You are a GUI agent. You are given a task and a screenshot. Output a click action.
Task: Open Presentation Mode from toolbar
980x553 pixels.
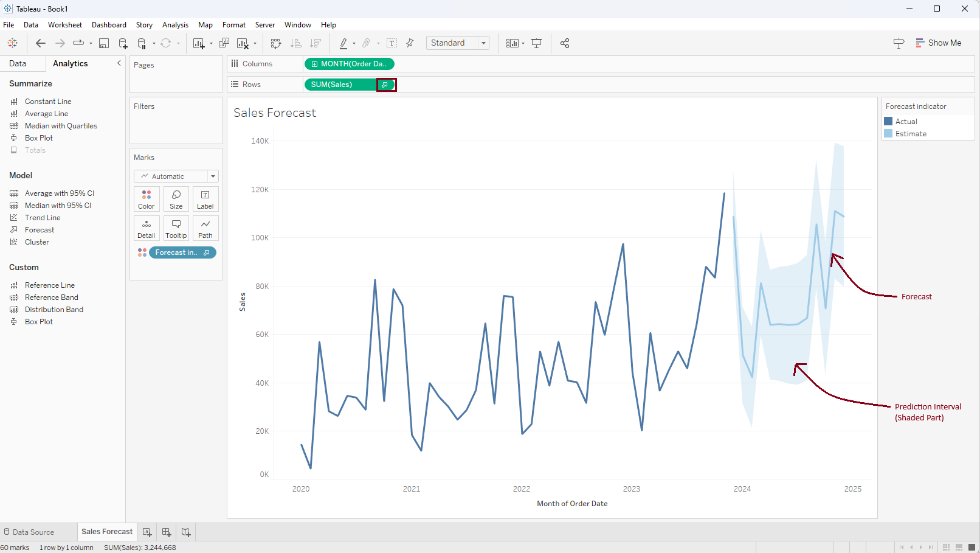tap(536, 43)
